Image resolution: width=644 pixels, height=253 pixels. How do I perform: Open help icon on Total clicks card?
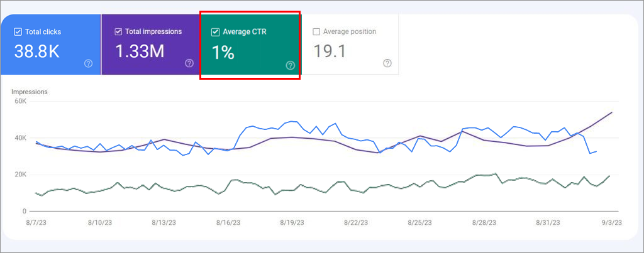[88, 63]
